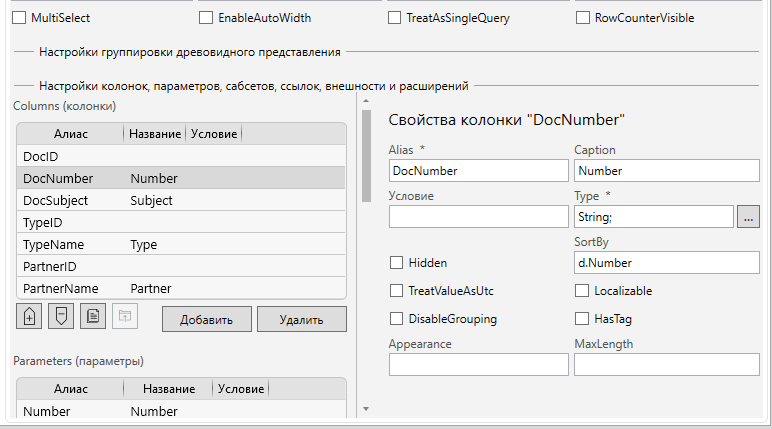The width and height of the screenshot is (772, 429).
Task: Check the RowCounterVisible option
Action: [x=583, y=18]
